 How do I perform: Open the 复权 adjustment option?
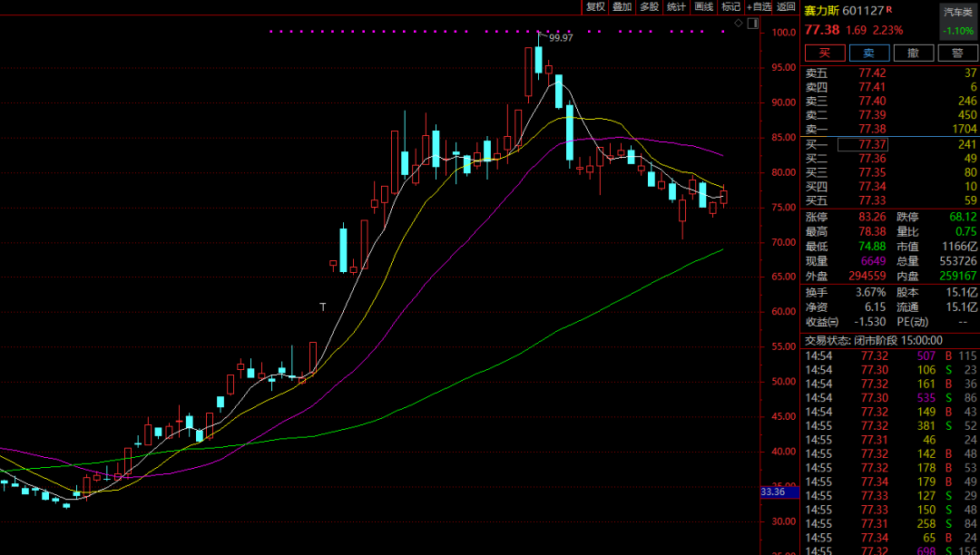point(595,7)
